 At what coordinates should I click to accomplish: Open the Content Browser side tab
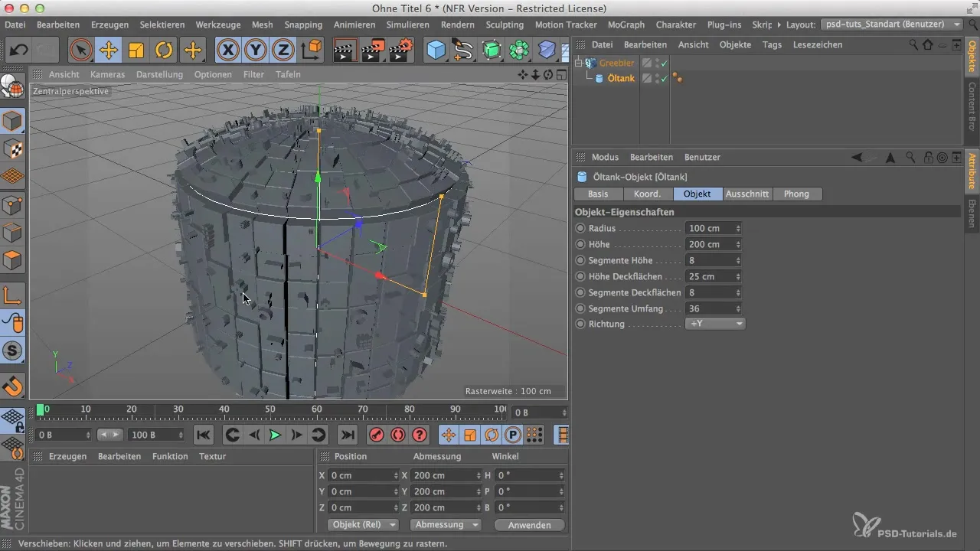coord(972,106)
